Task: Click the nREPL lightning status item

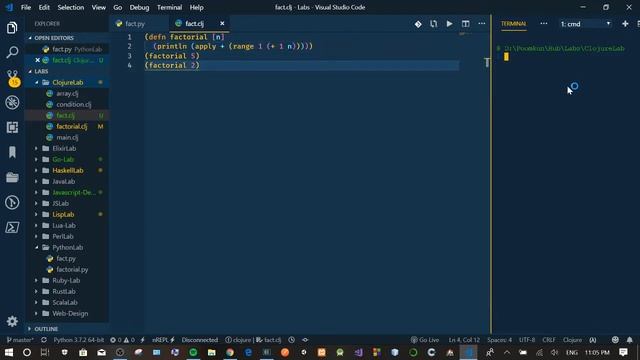Action: point(163,340)
